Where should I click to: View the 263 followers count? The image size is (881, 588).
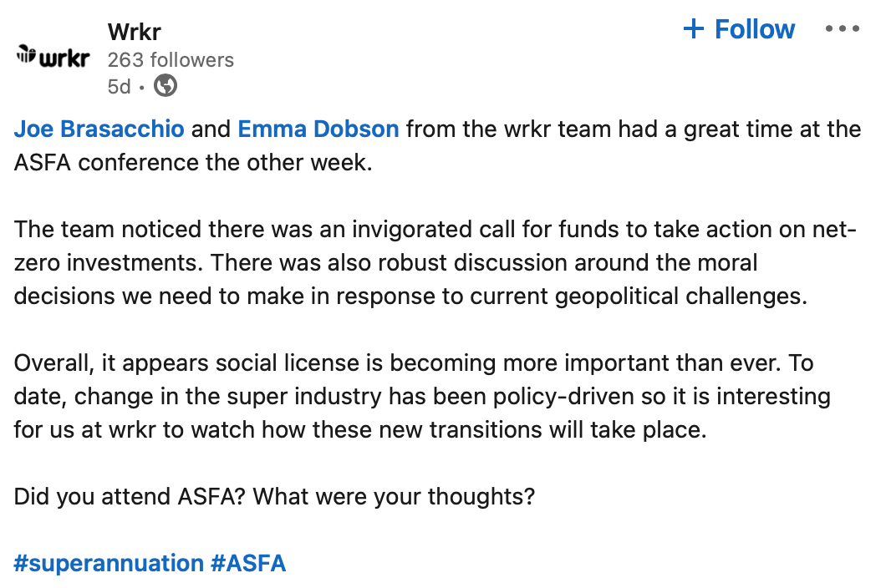tap(171, 59)
